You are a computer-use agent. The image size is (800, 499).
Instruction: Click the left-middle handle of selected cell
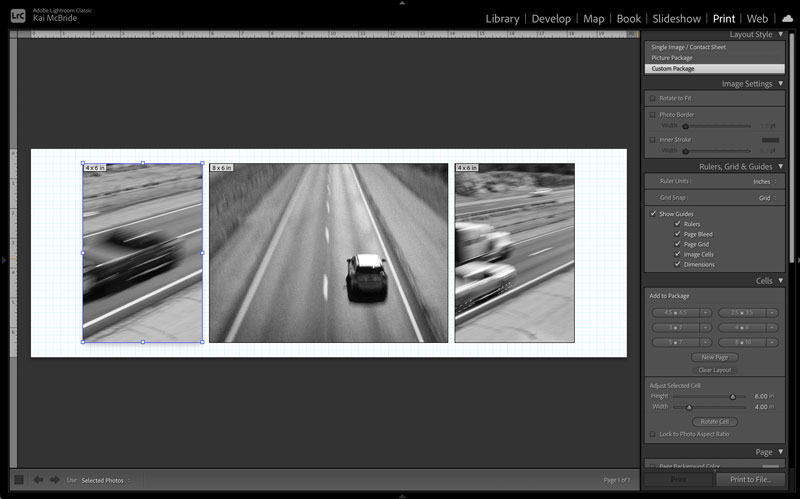pyautogui.click(x=83, y=253)
